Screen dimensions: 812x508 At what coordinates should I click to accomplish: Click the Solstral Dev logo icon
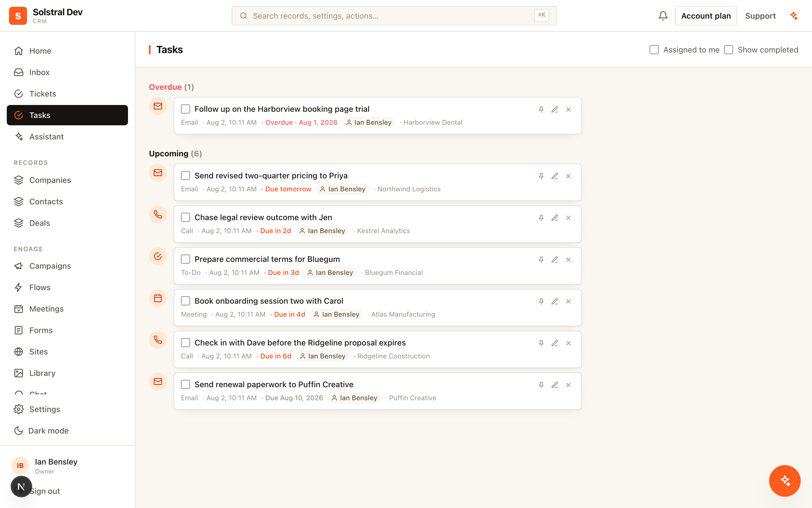coord(18,16)
